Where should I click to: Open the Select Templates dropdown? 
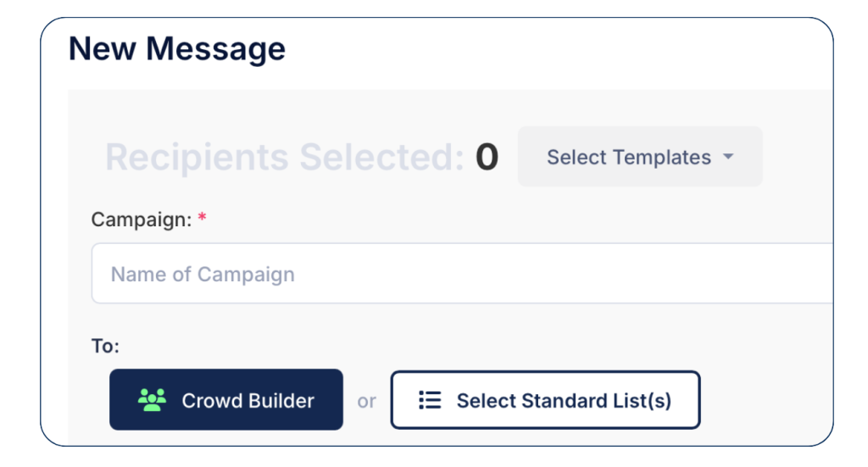pos(640,157)
